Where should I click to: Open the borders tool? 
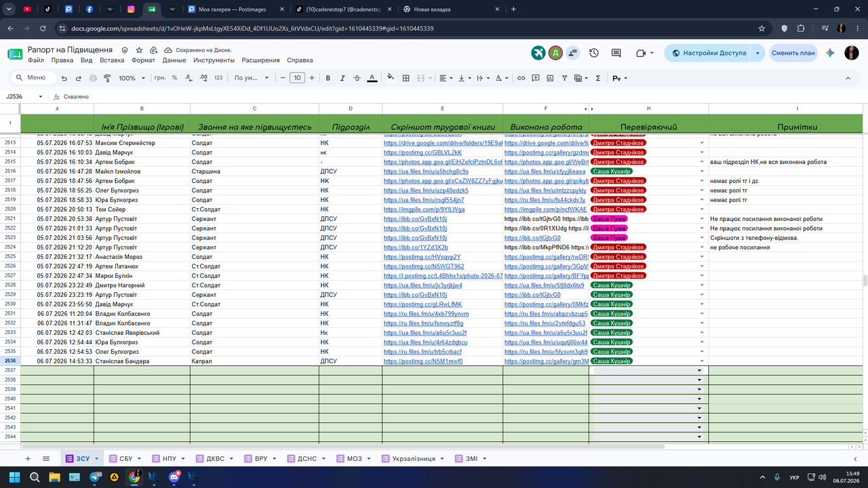coord(406,78)
